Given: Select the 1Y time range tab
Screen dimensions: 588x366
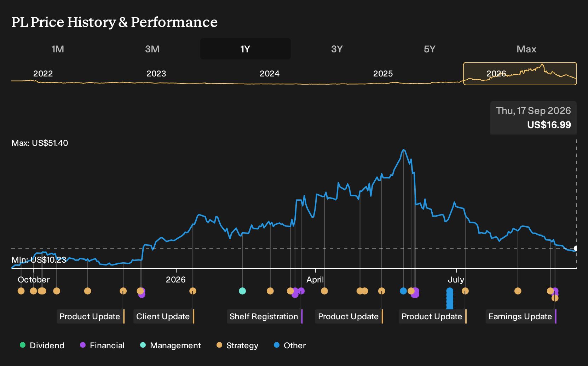Looking at the screenshot, I should point(245,49).
